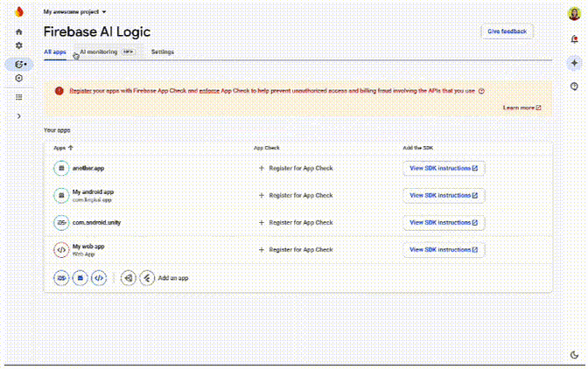Open Gemini sparkle assistant icon
588x369 pixels.
[574, 63]
